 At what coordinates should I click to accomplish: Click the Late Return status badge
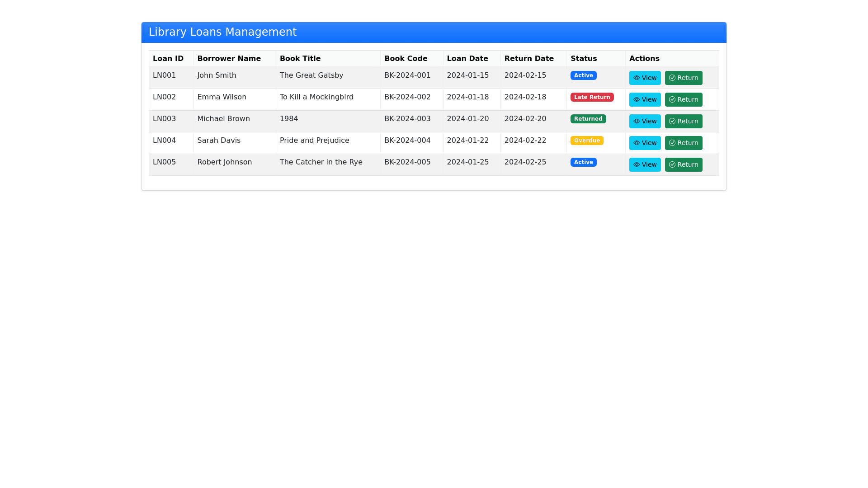(x=592, y=97)
